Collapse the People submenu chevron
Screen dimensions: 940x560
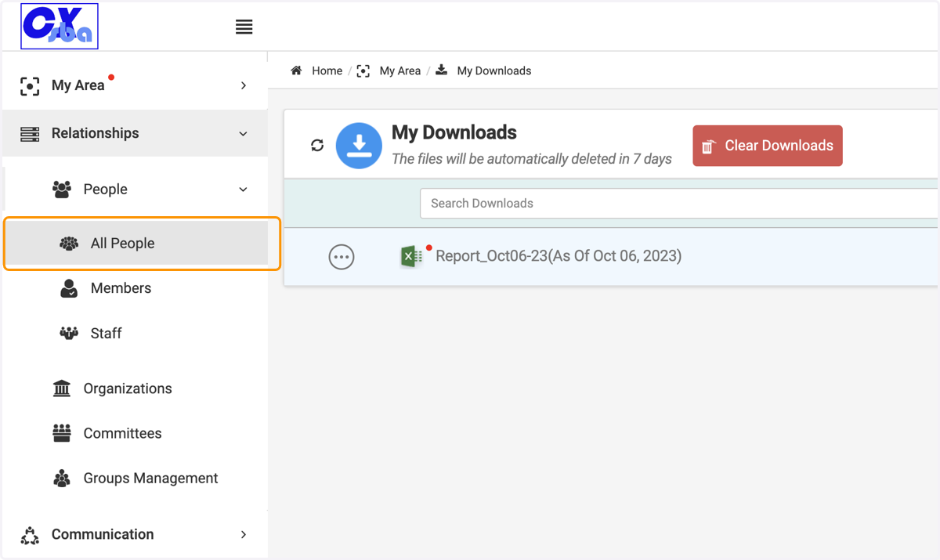pos(243,190)
